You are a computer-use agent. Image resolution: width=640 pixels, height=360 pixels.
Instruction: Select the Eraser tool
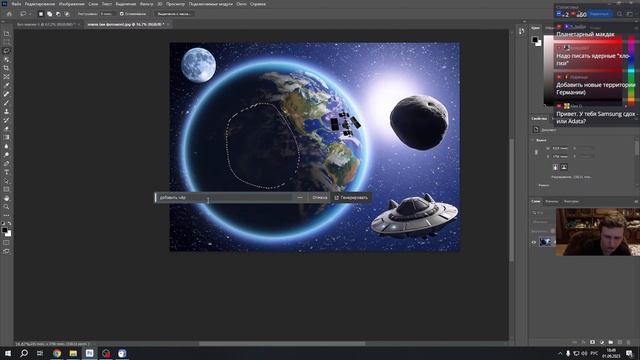coord(7,129)
